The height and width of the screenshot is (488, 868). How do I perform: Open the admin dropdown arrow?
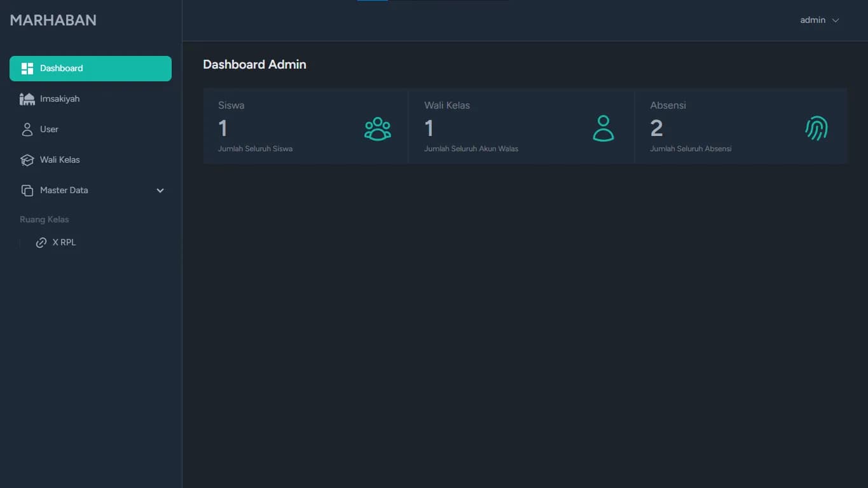point(836,20)
